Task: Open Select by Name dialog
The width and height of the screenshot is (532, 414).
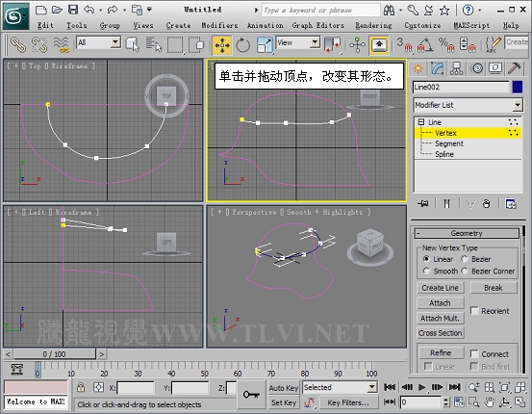Action: tap(154, 45)
